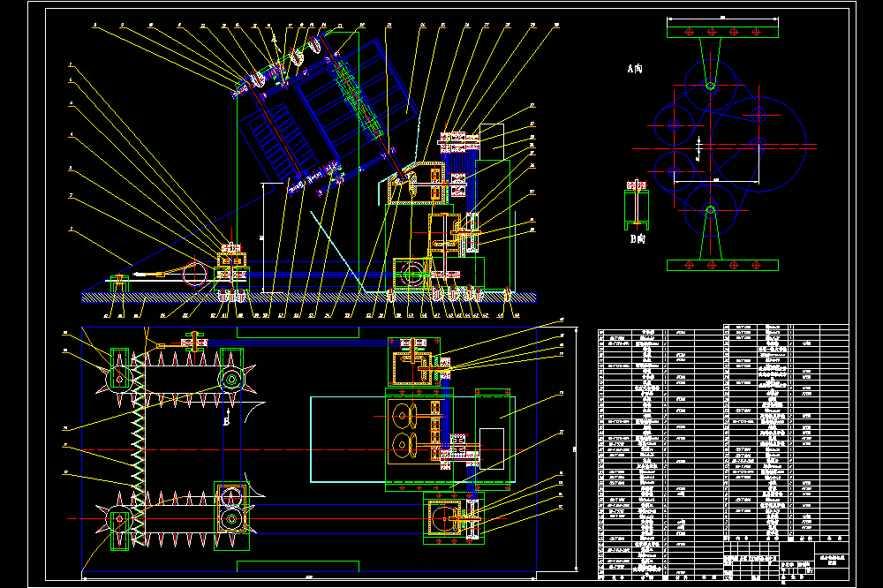This screenshot has height=588, width=883.
Task: Select the green zigzag line in plan view
Action: tap(138, 449)
